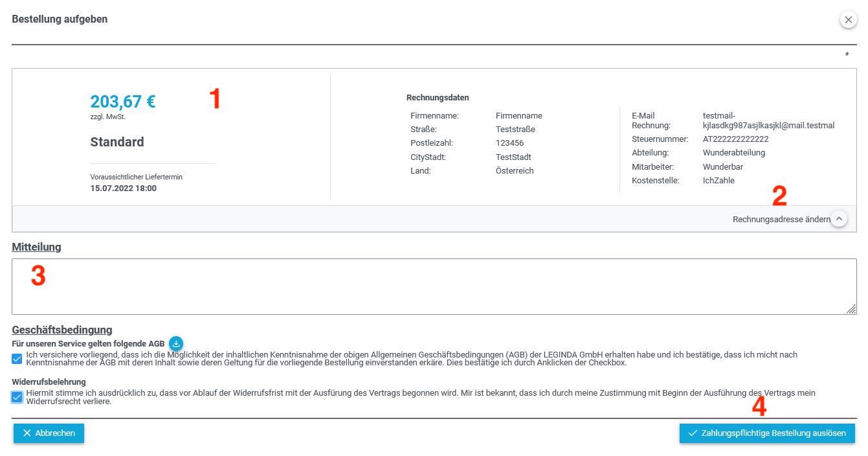Click delivery date 15.07.2022 18:00

[123, 188]
